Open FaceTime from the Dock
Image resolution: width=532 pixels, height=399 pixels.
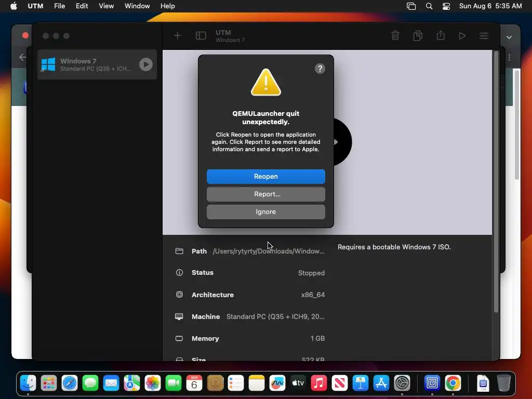[x=174, y=383]
